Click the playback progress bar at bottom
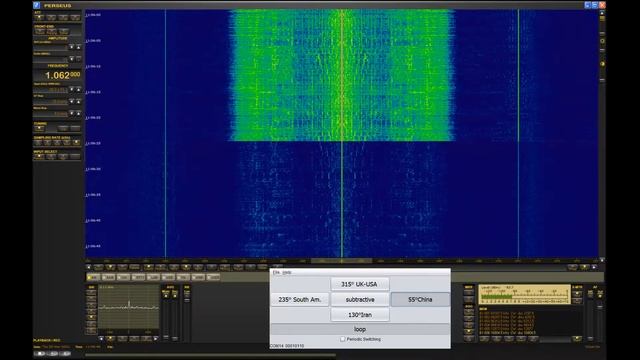The width and height of the screenshot is (640, 360). (x=211, y=355)
